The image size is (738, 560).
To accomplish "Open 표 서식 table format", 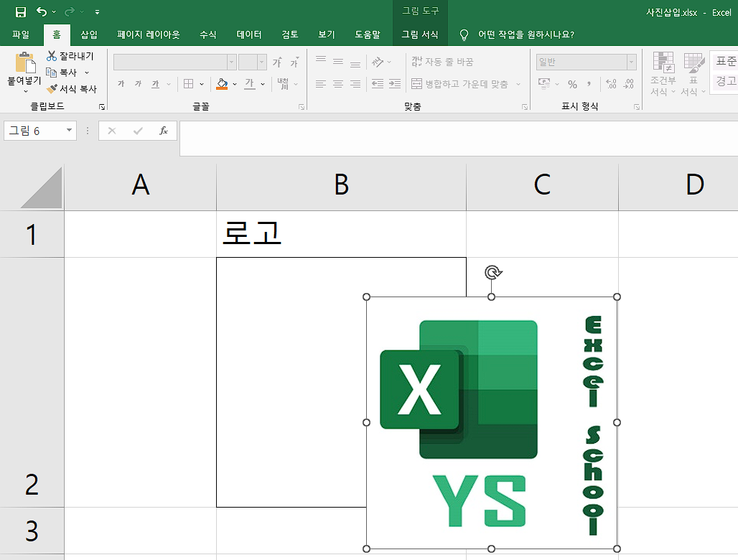I will click(693, 74).
